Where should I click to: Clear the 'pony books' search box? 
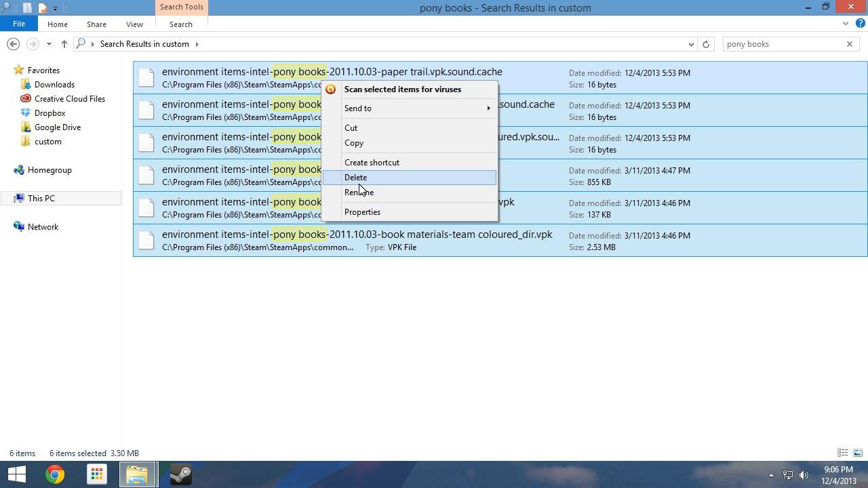click(x=849, y=44)
